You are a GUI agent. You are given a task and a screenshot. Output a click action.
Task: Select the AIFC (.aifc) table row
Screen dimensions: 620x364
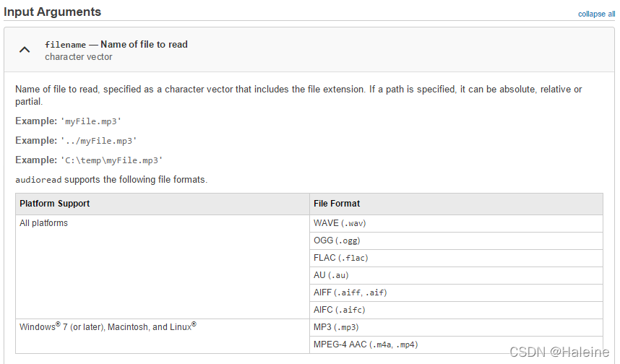(456, 311)
